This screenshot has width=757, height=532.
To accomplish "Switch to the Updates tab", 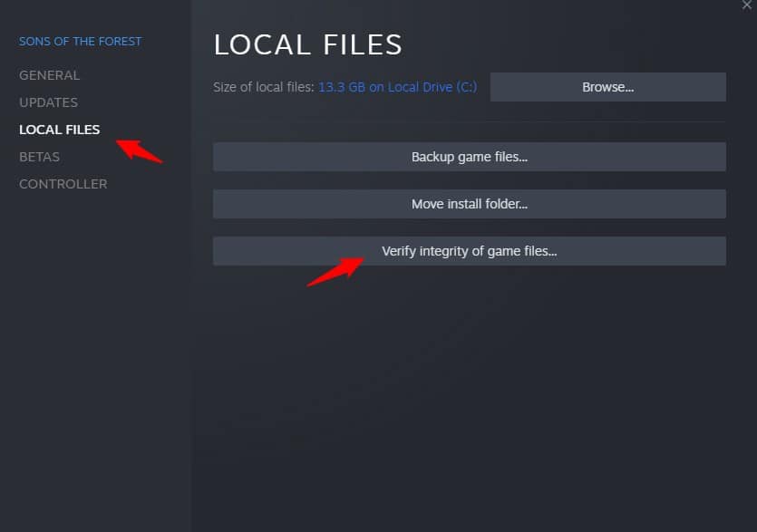I will click(x=48, y=102).
